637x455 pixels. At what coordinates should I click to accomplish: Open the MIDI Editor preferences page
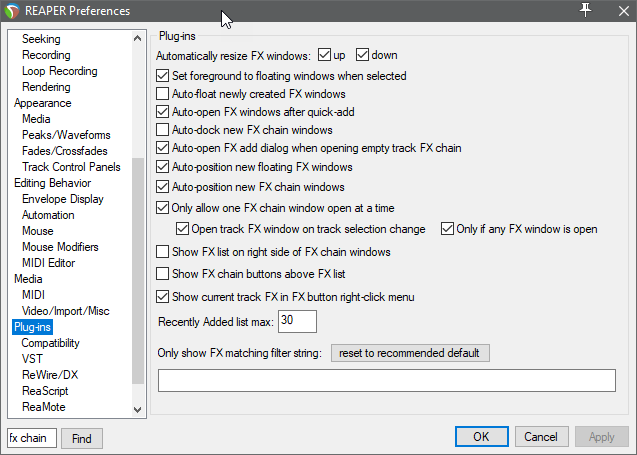(x=49, y=263)
